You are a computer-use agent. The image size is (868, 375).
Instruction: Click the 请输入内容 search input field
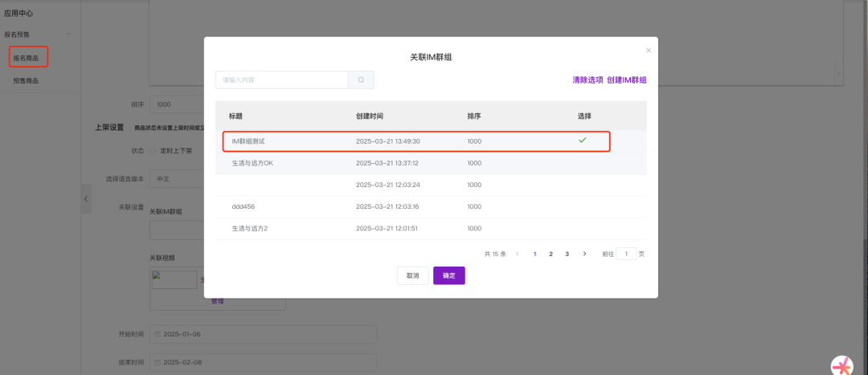point(281,80)
